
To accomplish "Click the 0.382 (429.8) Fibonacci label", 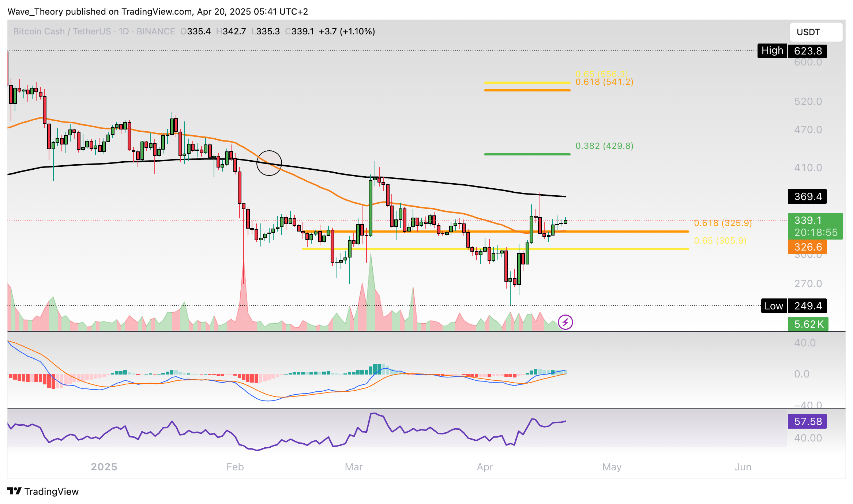I will pyautogui.click(x=604, y=146).
